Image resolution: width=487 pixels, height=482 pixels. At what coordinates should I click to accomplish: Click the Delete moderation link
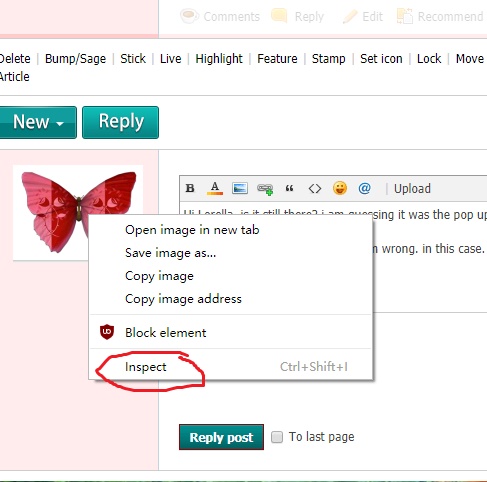(15, 59)
